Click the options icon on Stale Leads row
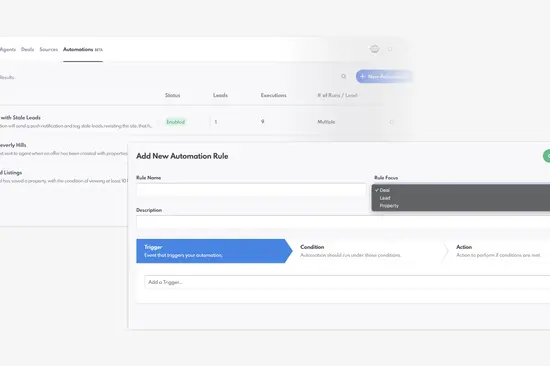This screenshot has width=550, height=366. pos(391,122)
